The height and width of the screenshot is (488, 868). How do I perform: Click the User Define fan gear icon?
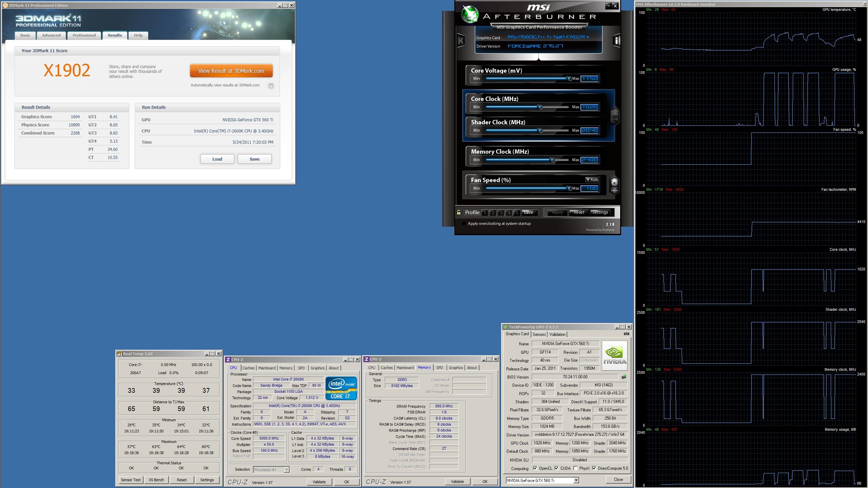(614, 185)
